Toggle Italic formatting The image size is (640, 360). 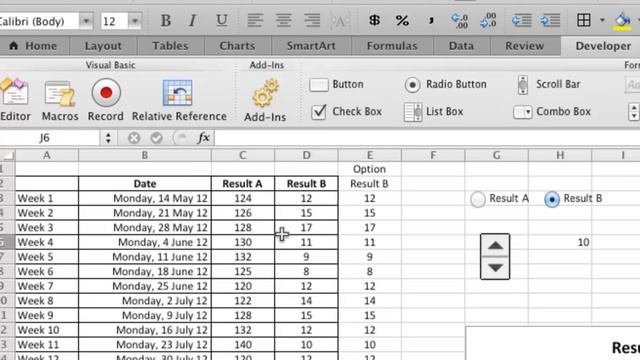(192, 20)
